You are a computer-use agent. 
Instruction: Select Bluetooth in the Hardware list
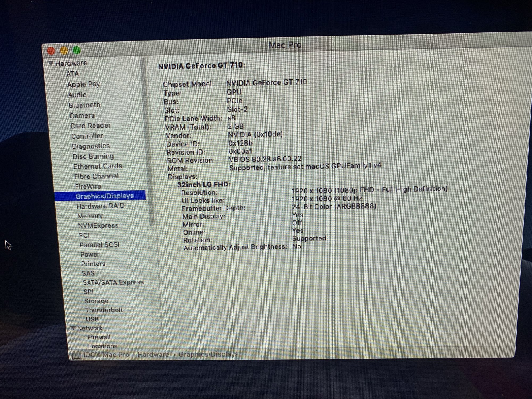[85, 105]
